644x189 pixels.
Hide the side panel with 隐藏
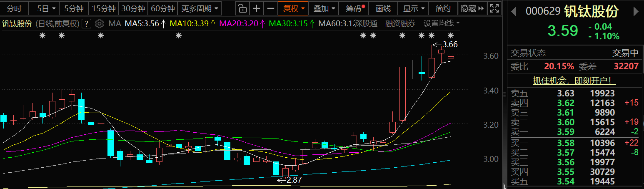(472, 8)
